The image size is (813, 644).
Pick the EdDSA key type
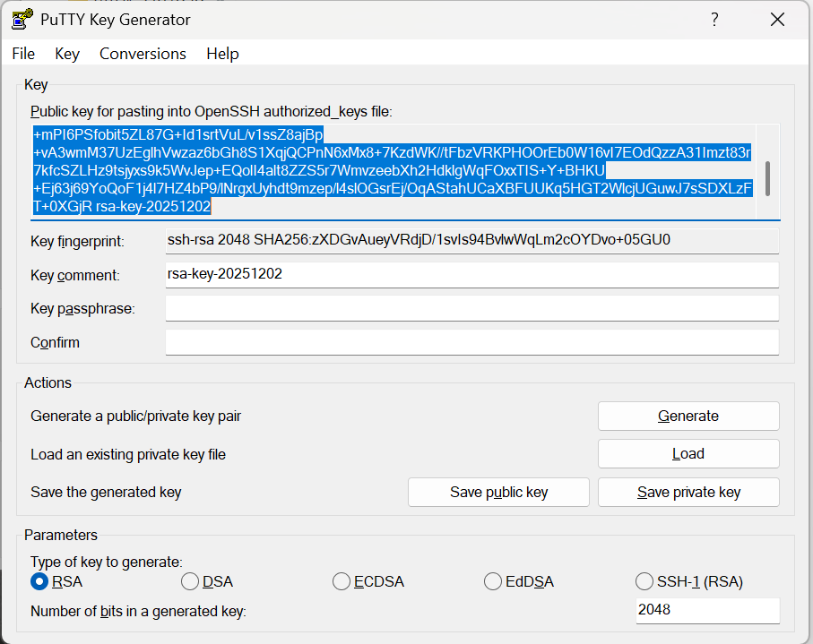tap(493, 582)
